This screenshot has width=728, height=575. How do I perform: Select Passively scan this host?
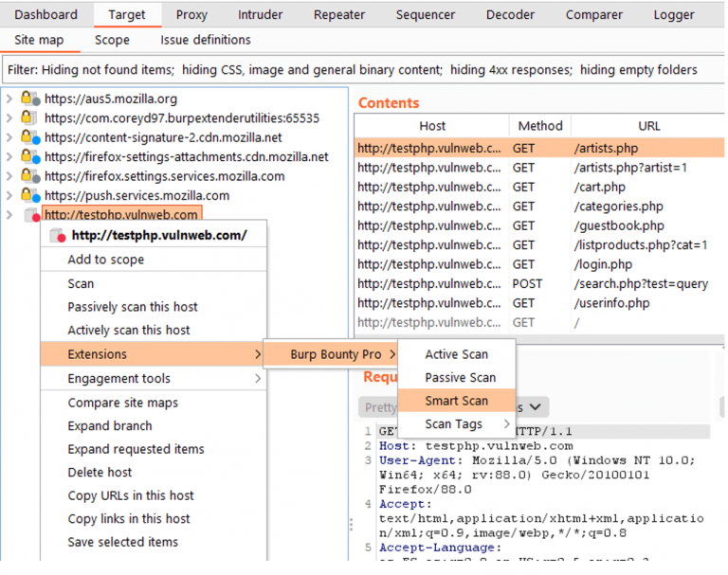154,307
